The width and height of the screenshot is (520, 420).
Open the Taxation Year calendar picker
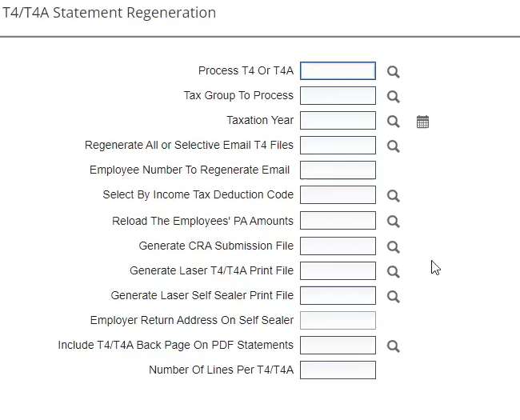coord(422,122)
